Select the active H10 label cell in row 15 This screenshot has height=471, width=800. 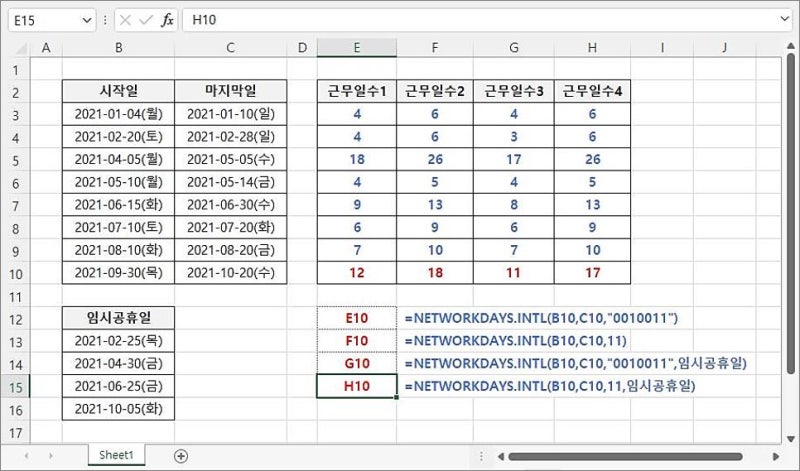point(357,386)
